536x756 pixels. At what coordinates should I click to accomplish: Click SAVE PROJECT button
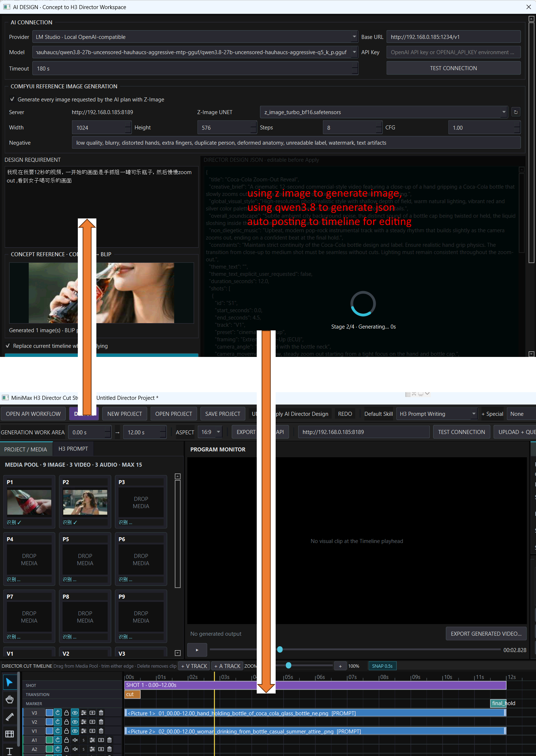tap(223, 414)
